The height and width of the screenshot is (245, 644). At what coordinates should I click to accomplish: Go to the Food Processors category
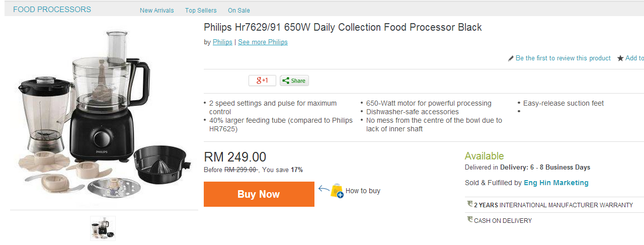click(x=52, y=10)
